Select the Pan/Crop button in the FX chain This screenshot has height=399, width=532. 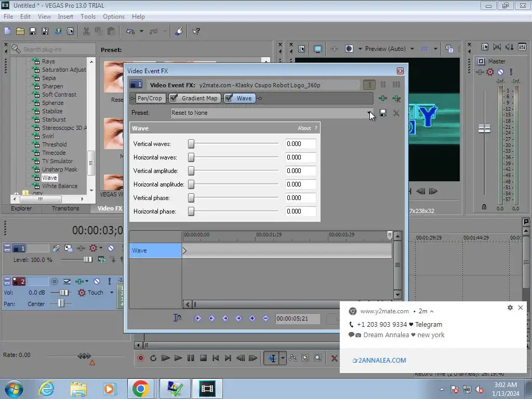pyautogui.click(x=150, y=98)
